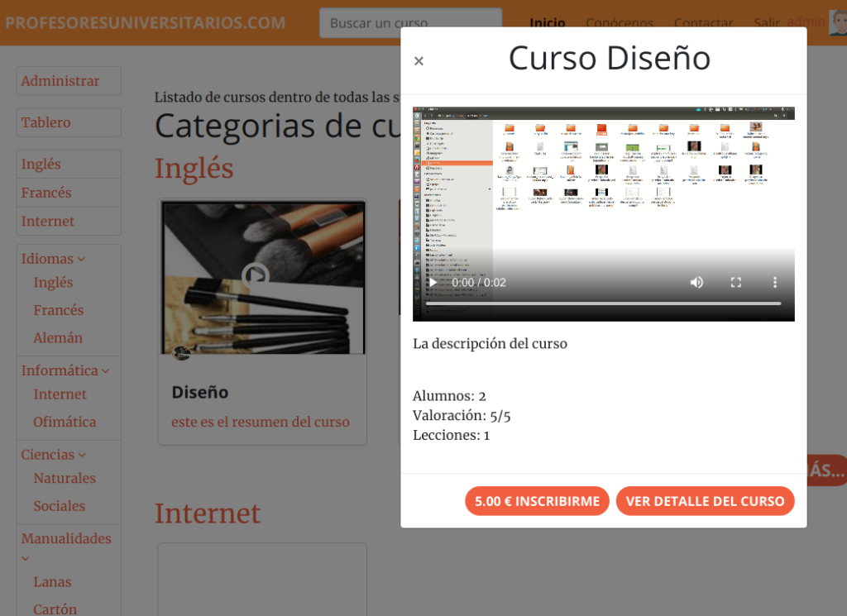Click the video progress bar
Image resolution: width=847 pixels, height=616 pixels.
click(603, 303)
